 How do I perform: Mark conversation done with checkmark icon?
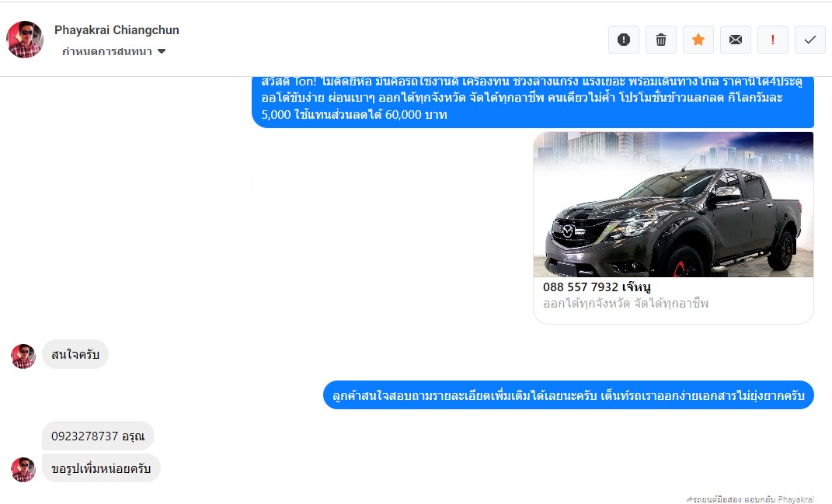click(809, 40)
